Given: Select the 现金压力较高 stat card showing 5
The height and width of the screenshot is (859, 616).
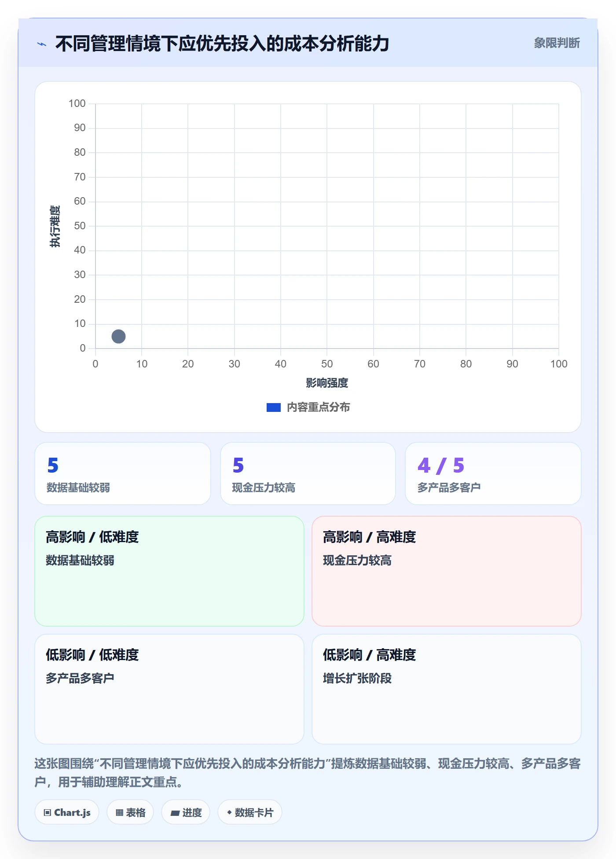Looking at the screenshot, I should 308,474.
